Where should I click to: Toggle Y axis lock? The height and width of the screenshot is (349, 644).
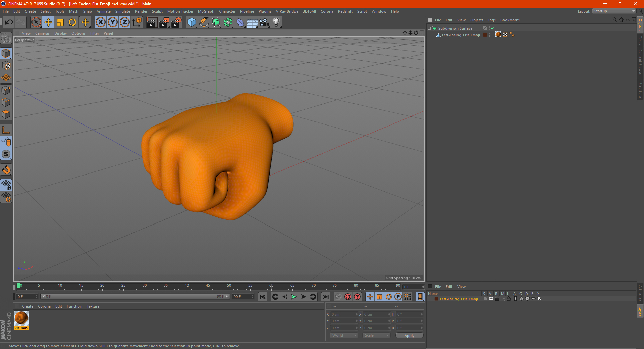point(113,22)
